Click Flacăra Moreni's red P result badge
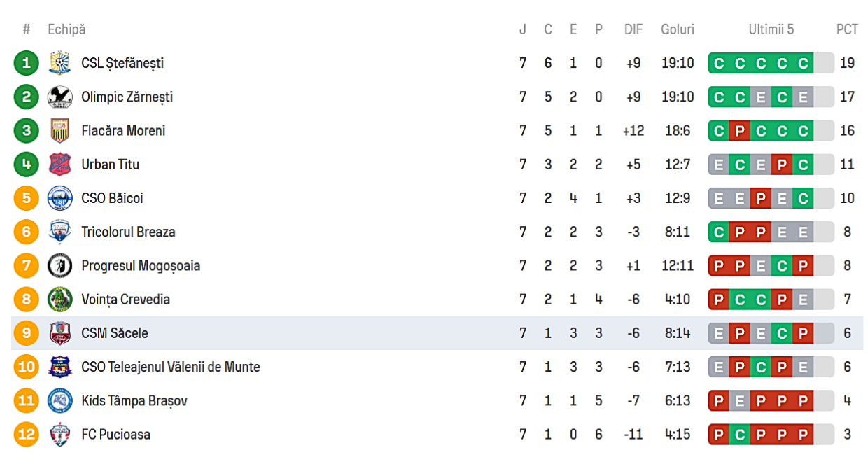The height and width of the screenshot is (462, 868). click(740, 131)
